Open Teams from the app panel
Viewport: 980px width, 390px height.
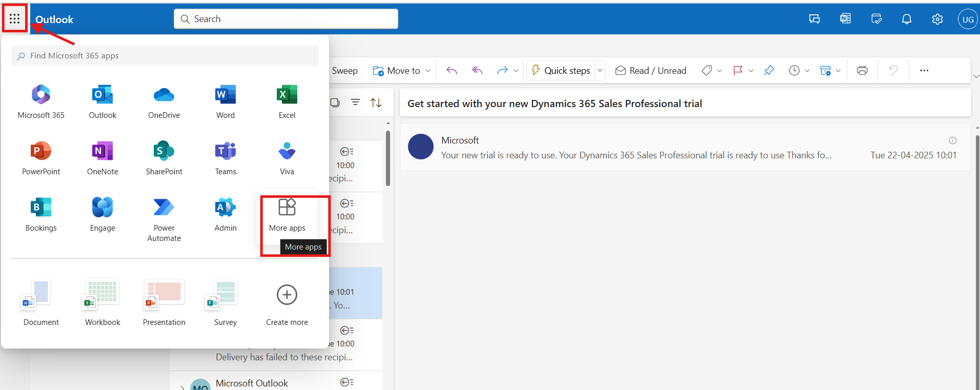click(225, 157)
